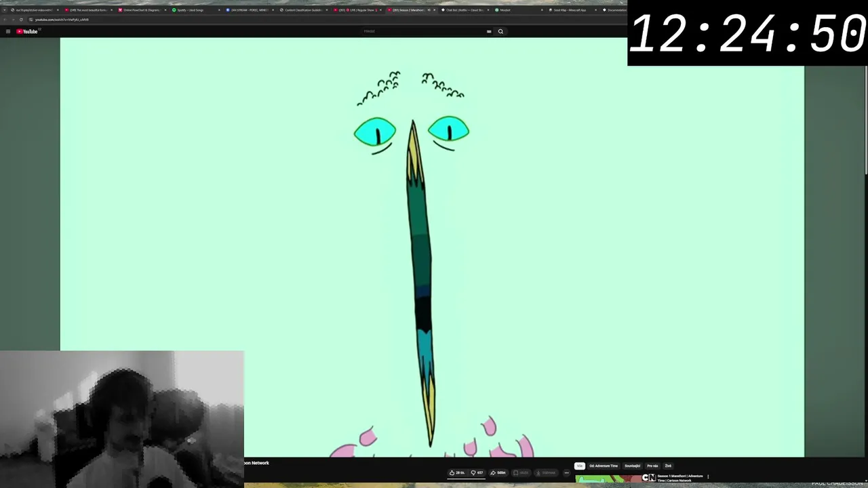Close the Season 2 Marathon active tab
This screenshot has width=868, height=488.
[x=434, y=10]
